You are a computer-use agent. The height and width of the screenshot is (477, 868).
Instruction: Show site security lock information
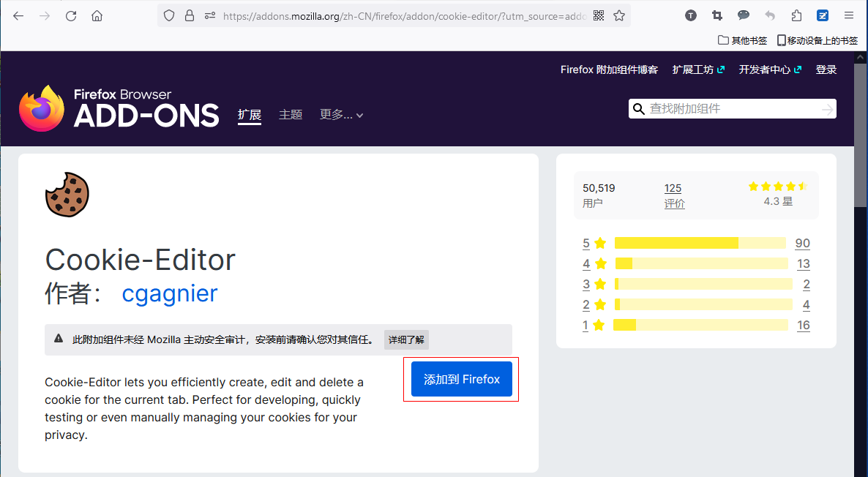(x=190, y=16)
